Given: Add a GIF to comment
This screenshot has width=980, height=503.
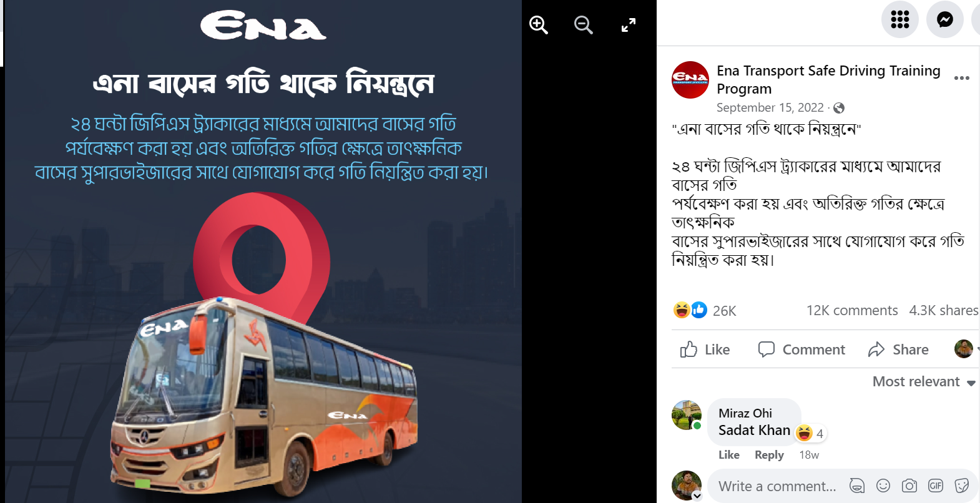Looking at the screenshot, I should pyautogui.click(x=936, y=486).
